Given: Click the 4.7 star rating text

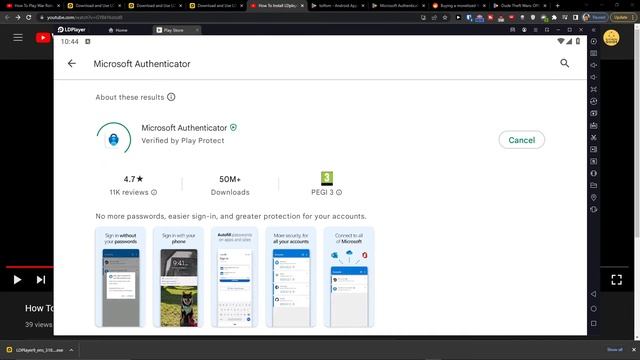Looking at the screenshot, I should click(x=133, y=179).
